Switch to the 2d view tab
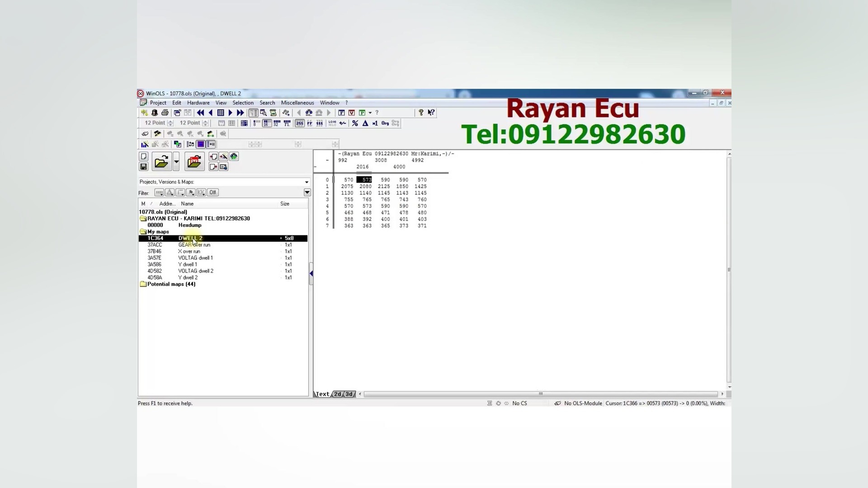868x488 pixels. coord(338,394)
